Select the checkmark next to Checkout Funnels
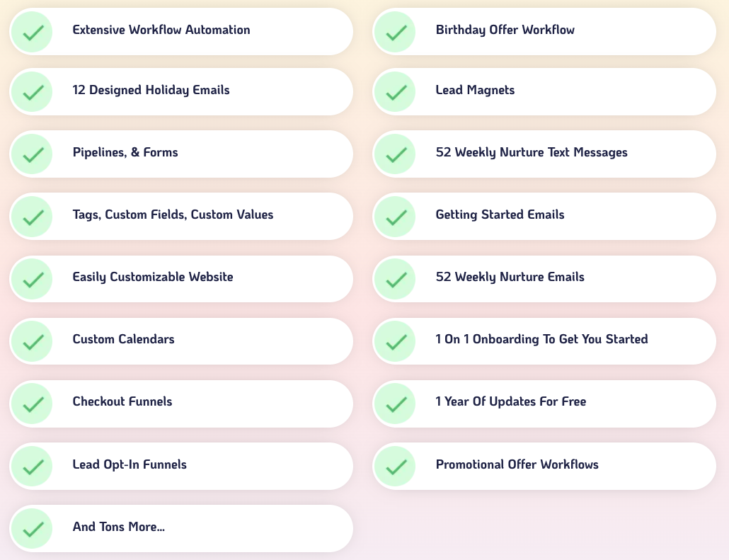This screenshot has height=560, width=729. coord(33,403)
